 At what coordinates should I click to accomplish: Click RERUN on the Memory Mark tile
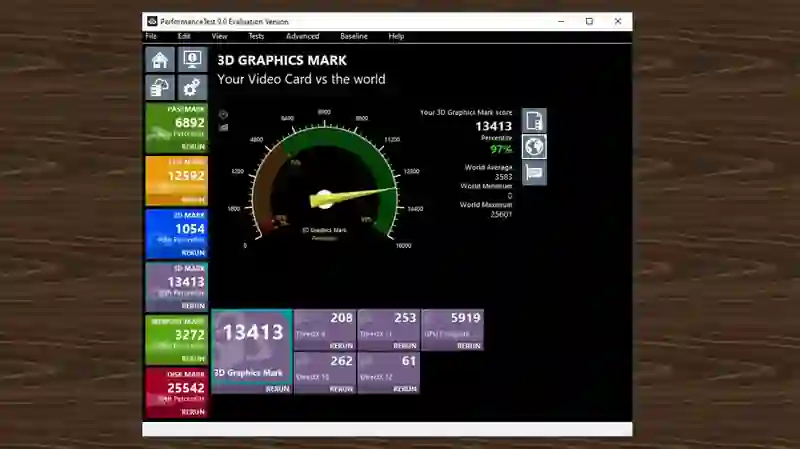[x=193, y=359]
